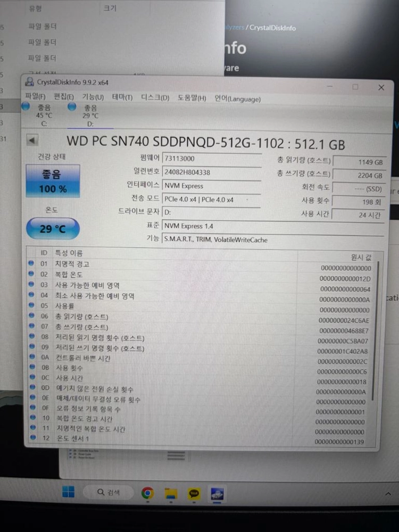Screen dimensions: 399x532
Task: Click the status dot for 0D 예기치 않은 전원 손실 횟수
Action: coord(32,387)
